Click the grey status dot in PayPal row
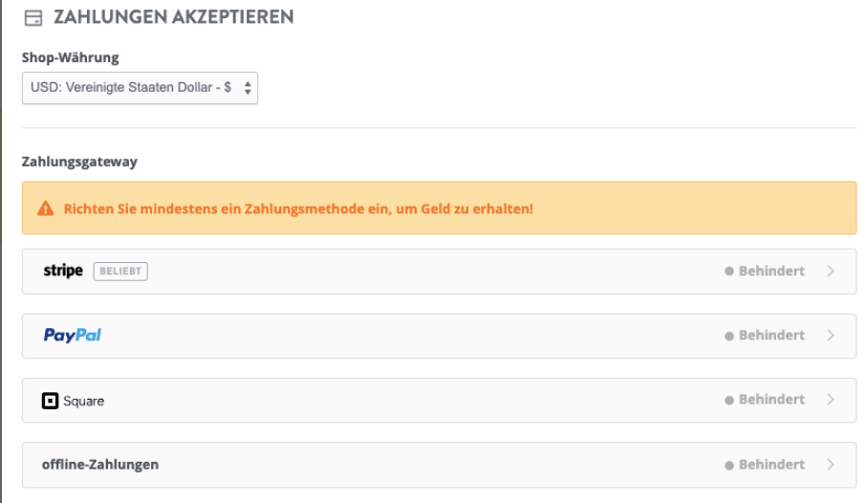This screenshot has height=503, width=868. [729, 336]
